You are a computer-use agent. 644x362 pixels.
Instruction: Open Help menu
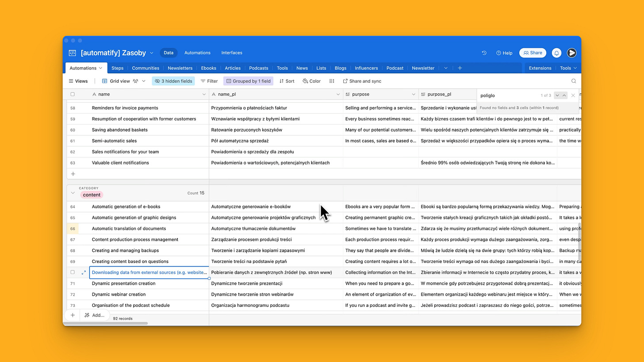(504, 53)
